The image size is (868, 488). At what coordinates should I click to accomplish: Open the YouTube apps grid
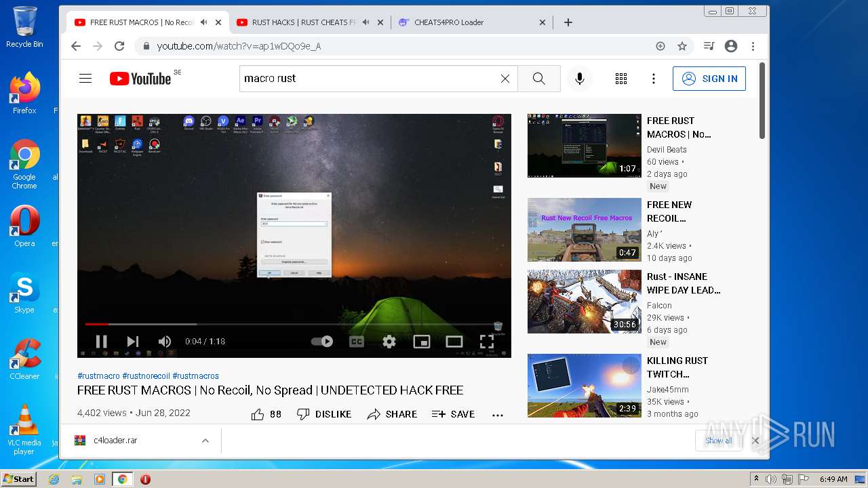621,79
